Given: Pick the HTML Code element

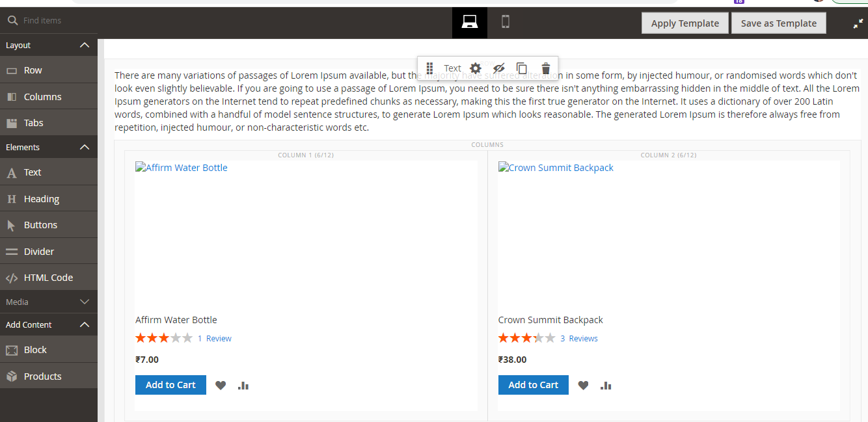Looking at the screenshot, I should pos(49,277).
